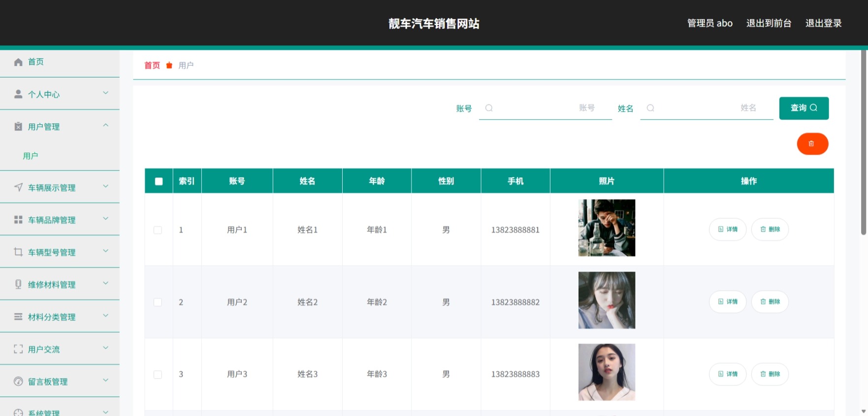Viewport: 868px width, 416px height.
Task: Click 删除 for row 用户3
Action: [770, 374]
